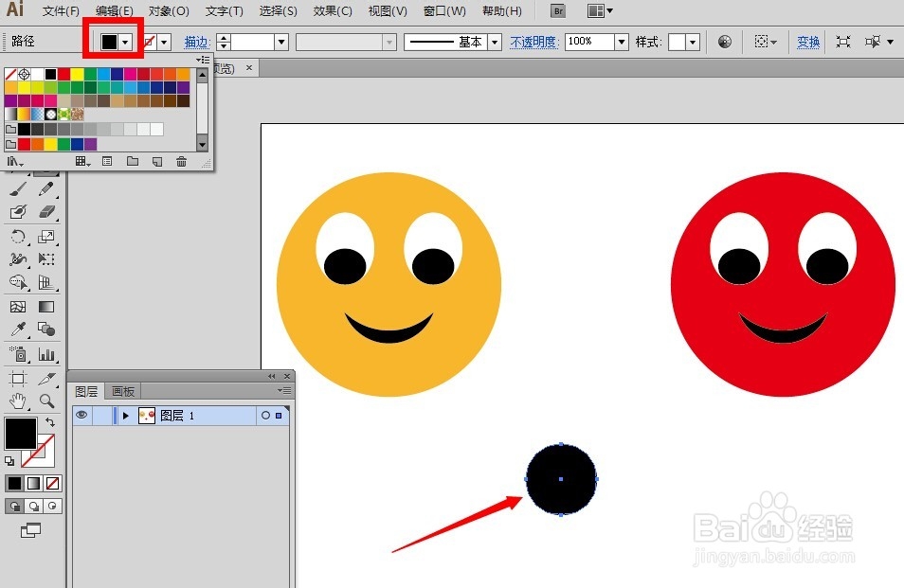Change the screen mode
Screen dimensions: 904x588
point(30,530)
